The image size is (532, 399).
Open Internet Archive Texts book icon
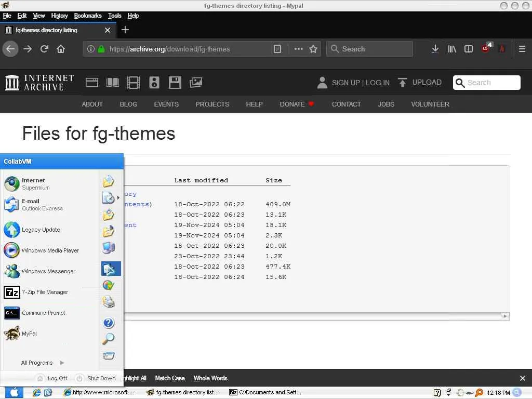pos(113,83)
